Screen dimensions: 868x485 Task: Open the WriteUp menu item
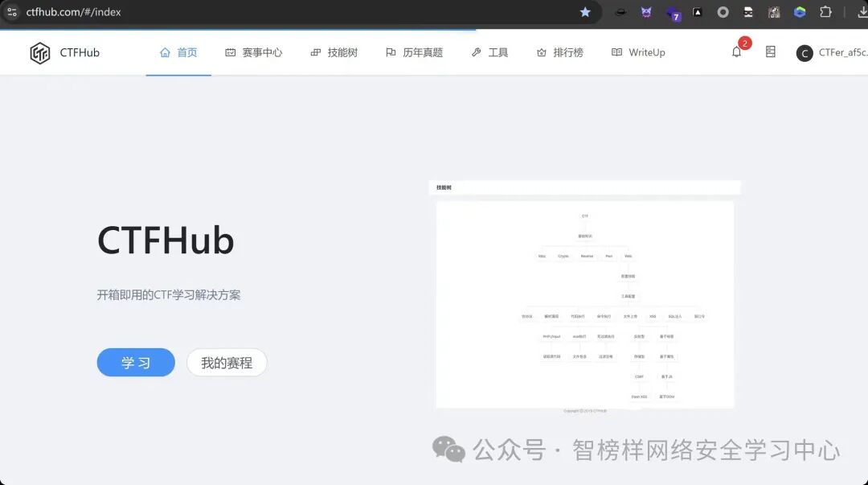pyautogui.click(x=637, y=52)
